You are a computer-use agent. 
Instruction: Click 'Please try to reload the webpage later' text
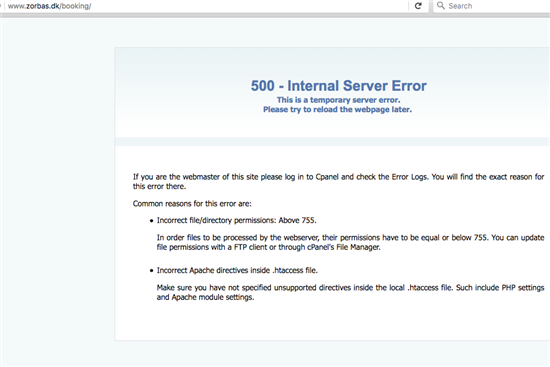click(x=337, y=109)
